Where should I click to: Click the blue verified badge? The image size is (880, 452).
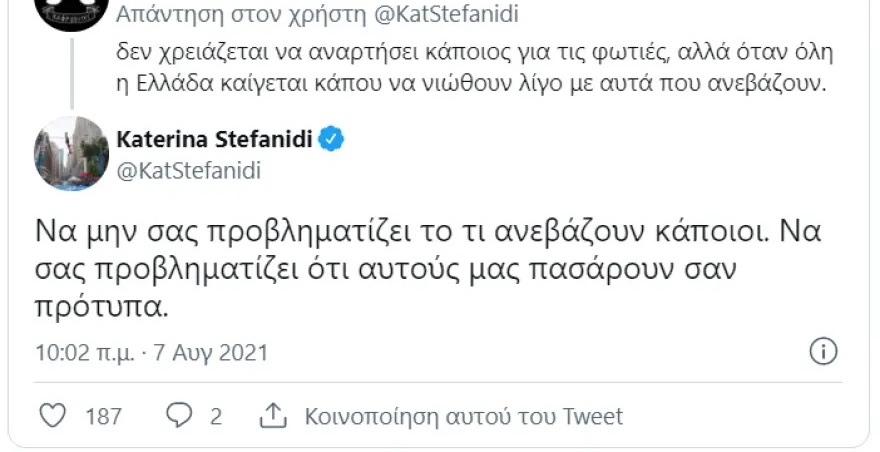click(x=333, y=141)
